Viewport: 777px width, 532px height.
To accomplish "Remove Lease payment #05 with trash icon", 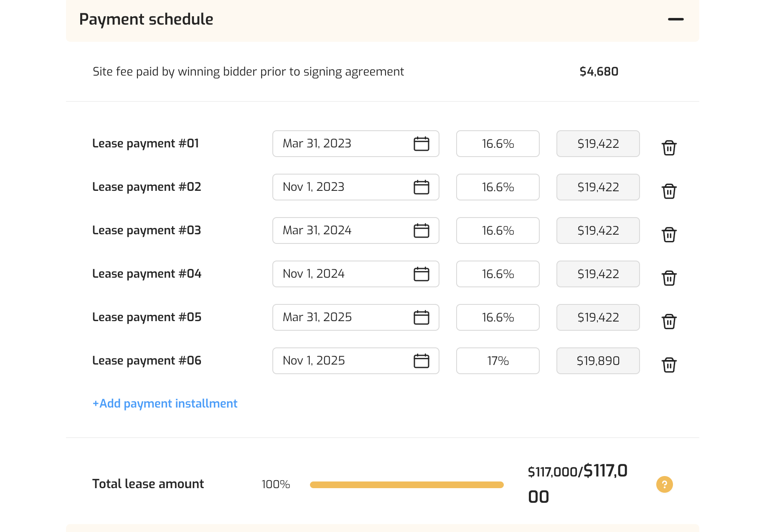I will tap(669, 322).
